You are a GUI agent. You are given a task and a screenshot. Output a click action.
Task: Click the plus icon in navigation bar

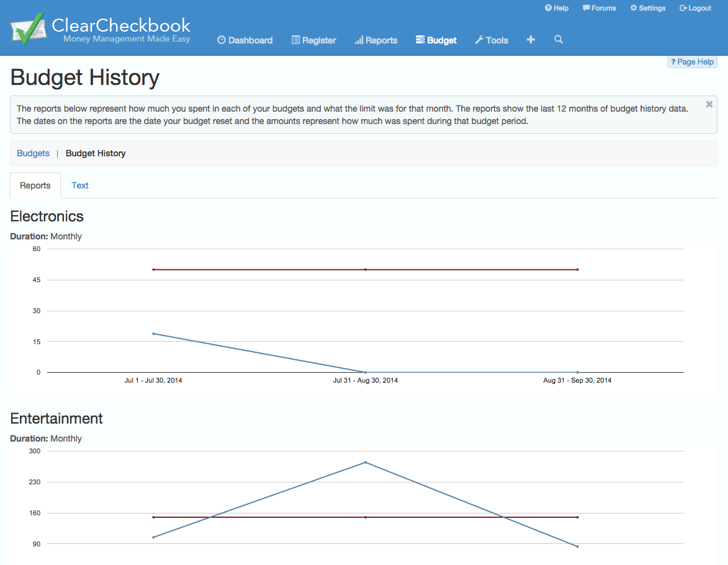(531, 40)
